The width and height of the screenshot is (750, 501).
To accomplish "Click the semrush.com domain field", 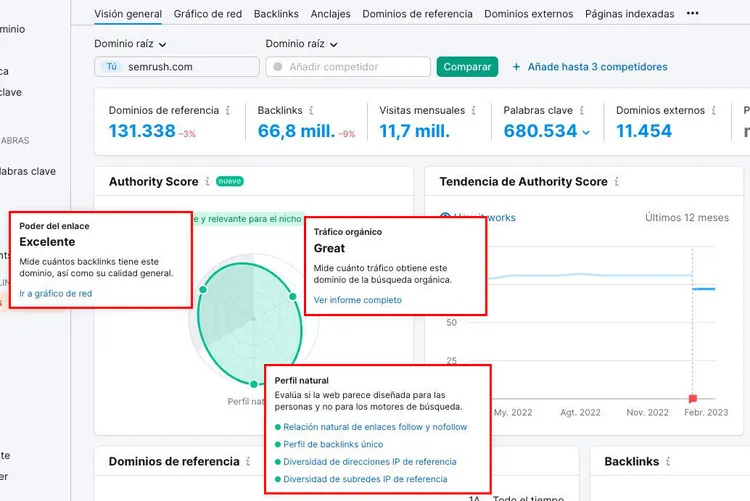I will [176, 67].
